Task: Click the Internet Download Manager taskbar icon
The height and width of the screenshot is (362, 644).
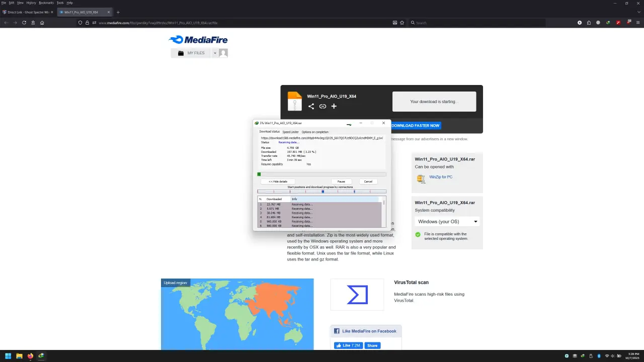Action: pyautogui.click(x=41, y=356)
